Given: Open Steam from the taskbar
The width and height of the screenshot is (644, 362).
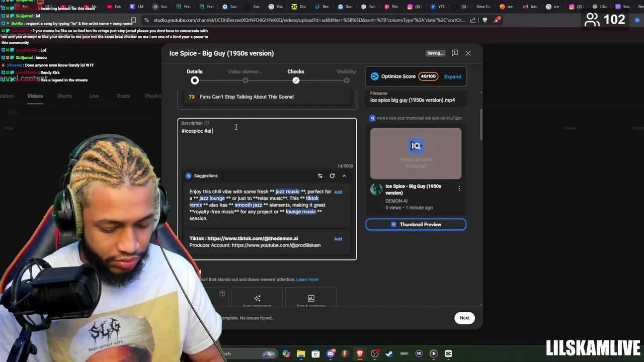Looking at the screenshot, I should [x=389, y=353].
